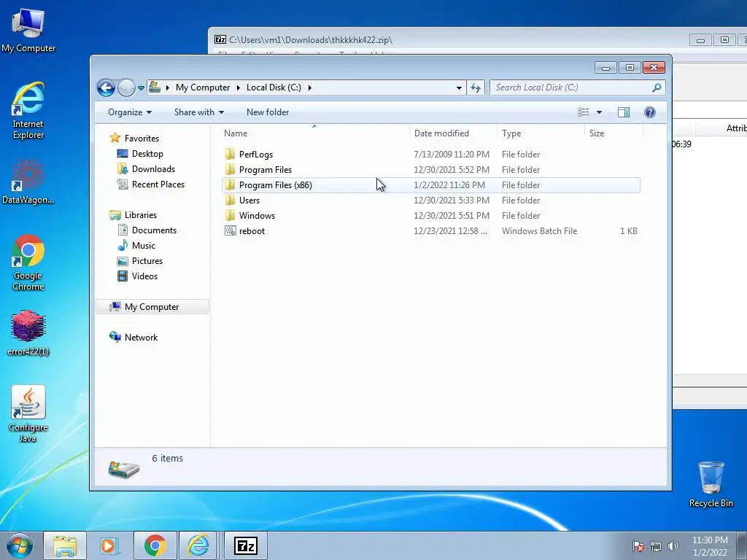Click the DataWagon desktop shortcut

point(28,182)
